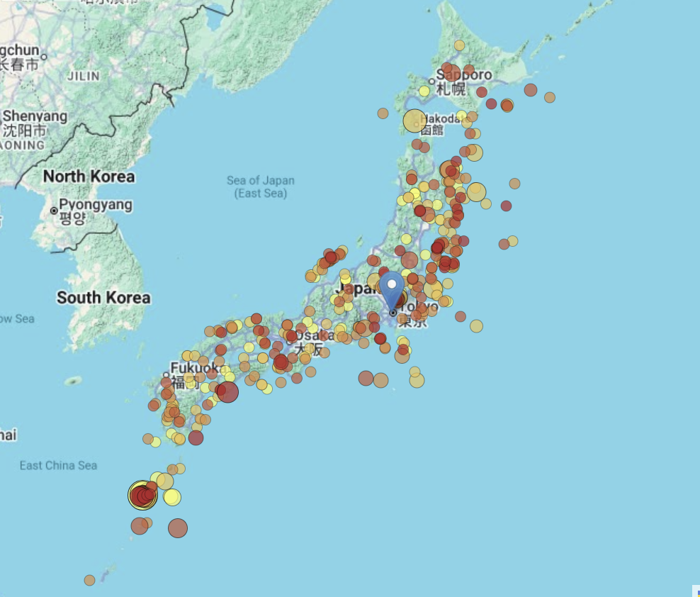Select the lone yellow circle southeast of Tokyo offshore
700x597 pixels.
click(476, 325)
